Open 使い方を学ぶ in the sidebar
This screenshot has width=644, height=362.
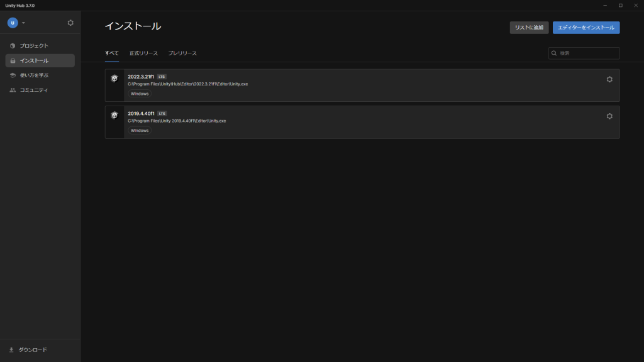40,75
